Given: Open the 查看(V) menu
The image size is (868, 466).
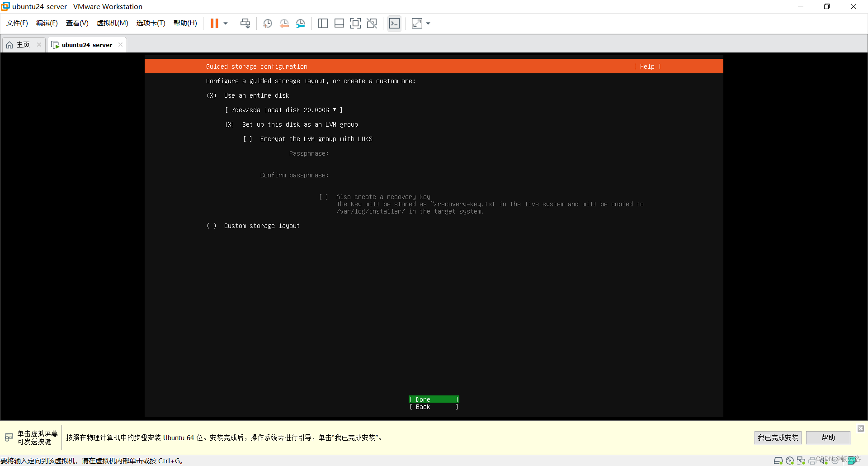Looking at the screenshot, I should click(x=77, y=23).
